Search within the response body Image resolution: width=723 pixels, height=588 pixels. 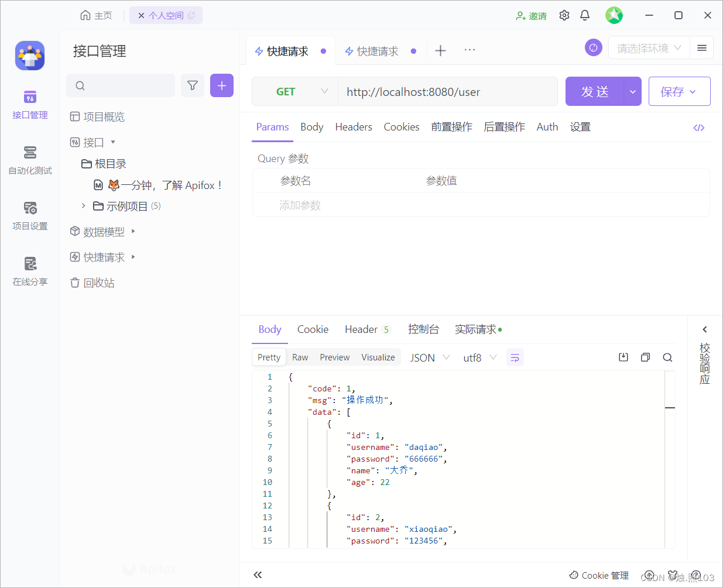click(667, 357)
